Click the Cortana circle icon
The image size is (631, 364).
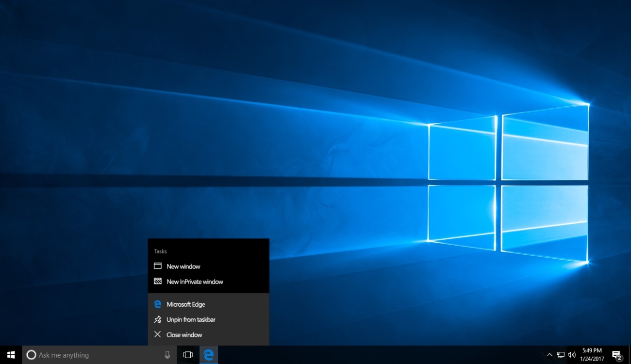31,355
